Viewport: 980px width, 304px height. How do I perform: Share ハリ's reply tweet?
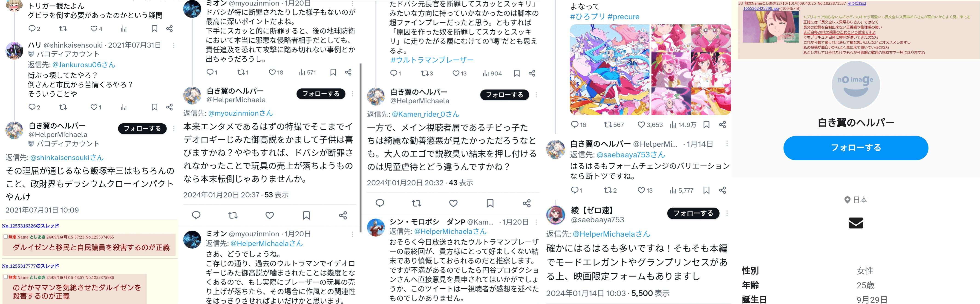pos(170,107)
